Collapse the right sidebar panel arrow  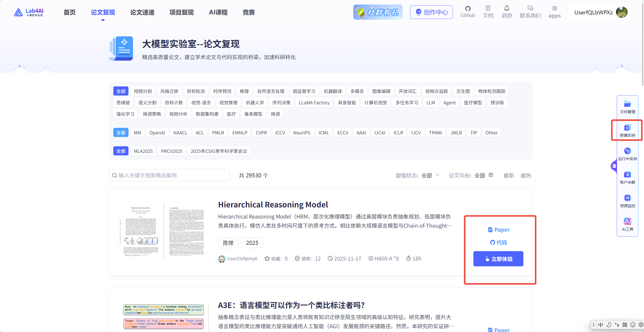pyautogui.click(x=614, y=166)
